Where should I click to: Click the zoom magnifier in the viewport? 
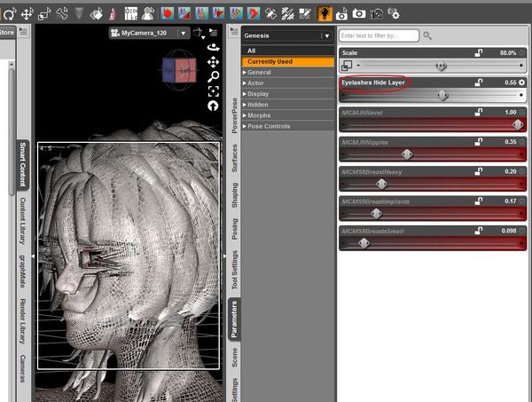(213, 76)
